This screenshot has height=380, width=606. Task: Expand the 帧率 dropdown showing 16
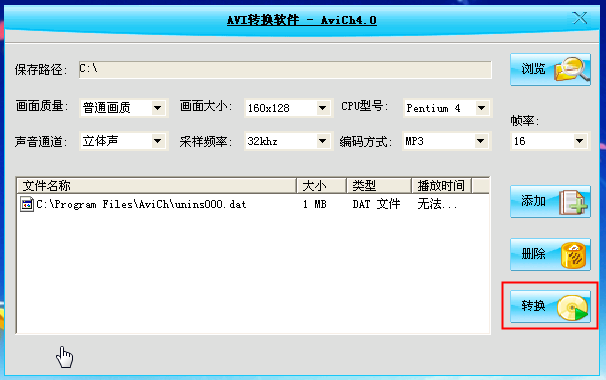[550, 141]
